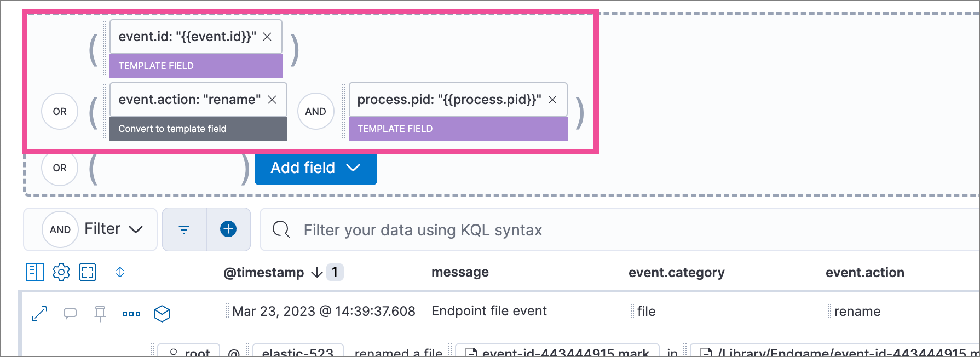Open more actions for the event row
The height and width of the screenshot is (357, 980).
131,314
